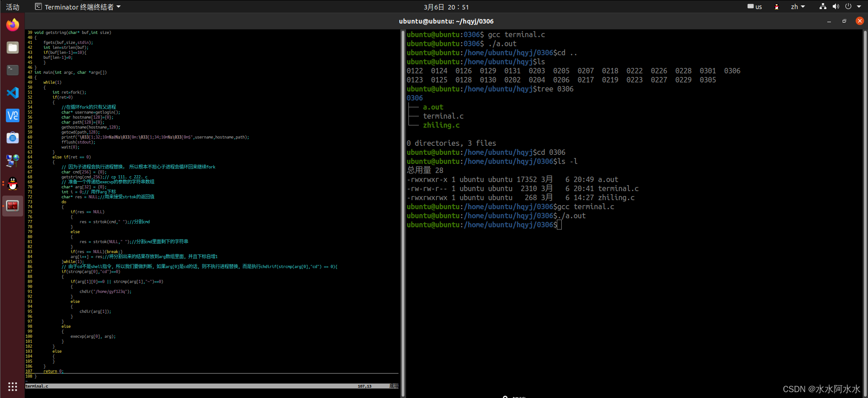Click the terminal.c file name in vim status line
Screen dimensions: 868x398
pyautogui.click(x=37, y=386)
